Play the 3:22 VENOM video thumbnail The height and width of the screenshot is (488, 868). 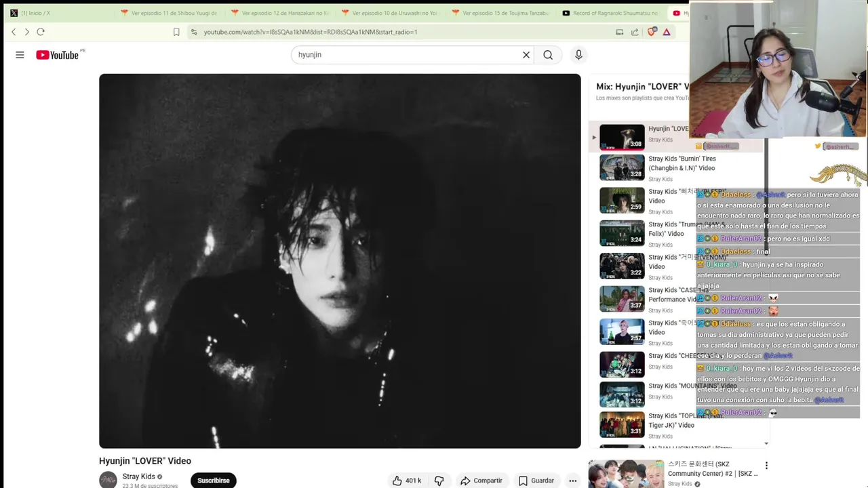coord(622,266)
